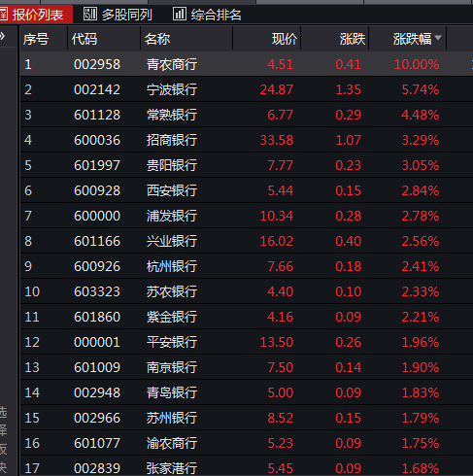The image size is (473, 476).
Task: Click stock code 002142
Action: pyautogui.click(x=97, y=89)
